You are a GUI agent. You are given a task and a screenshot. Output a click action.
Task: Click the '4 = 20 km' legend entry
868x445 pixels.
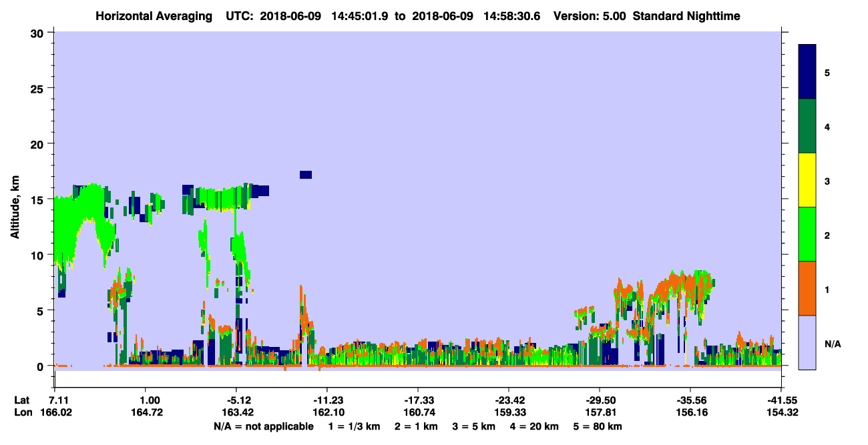[x=534, y=426]
